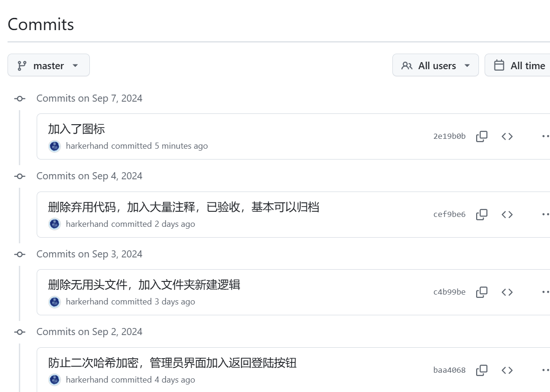Browse repository at commit cef9be6
Viewport: 550px width, 392px height.
(x=507, y=215)
